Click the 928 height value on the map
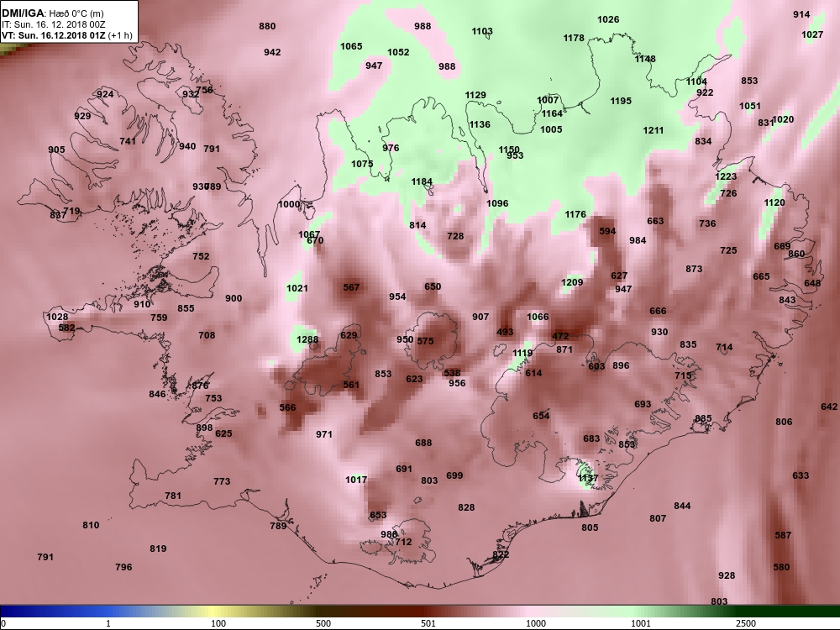The height and width of the screenshot is (630, 840). tap(727, 575)
